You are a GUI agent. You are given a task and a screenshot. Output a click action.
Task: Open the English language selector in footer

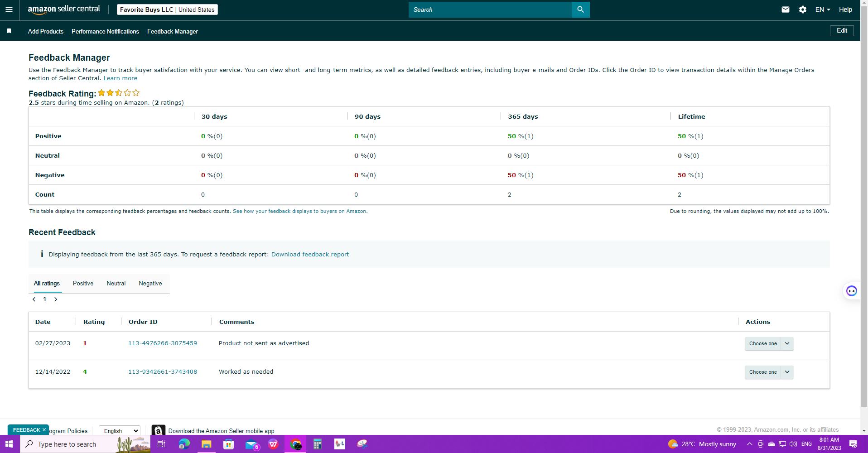coord(119,431)
